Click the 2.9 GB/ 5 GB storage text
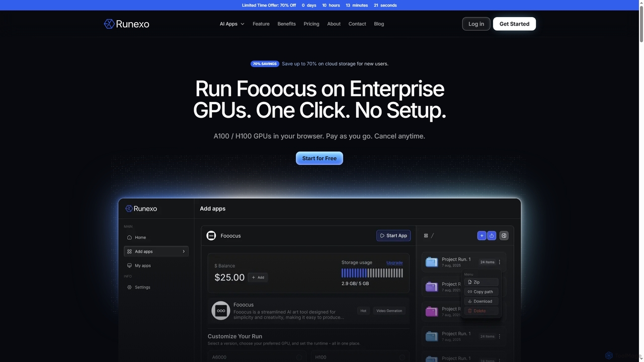644x362 pixels. pos(355,284)
